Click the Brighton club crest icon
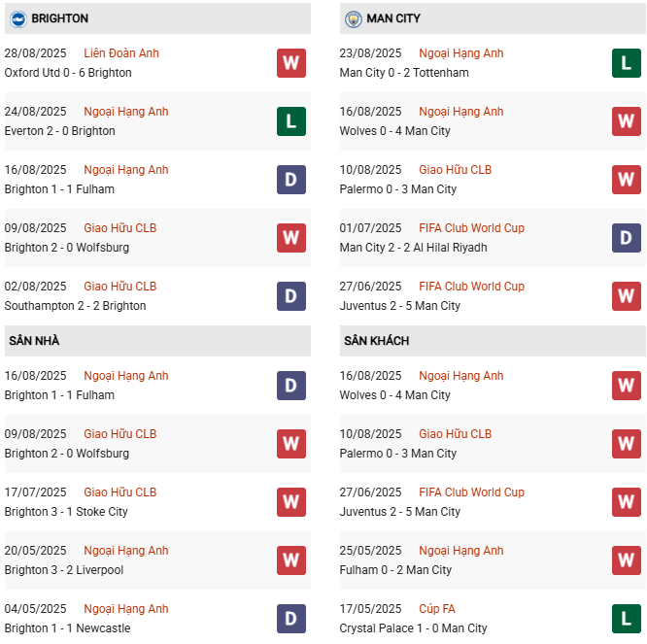 17,18
